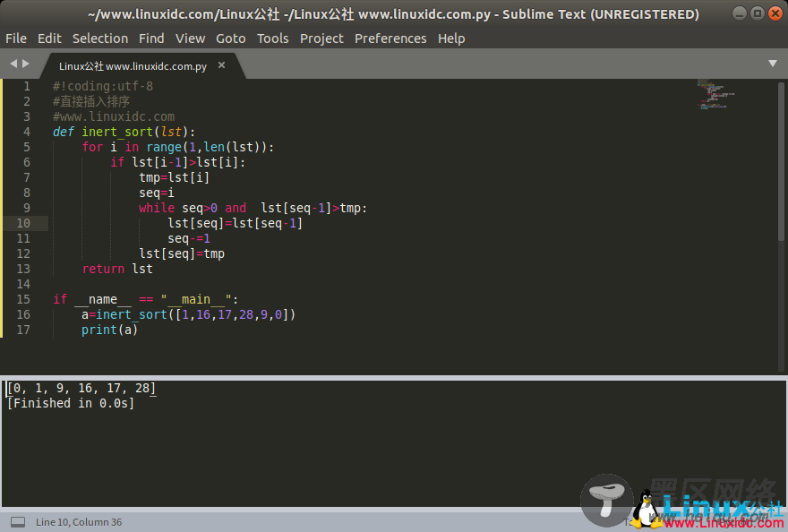788x532 pixels.
Task: Open the Project menu
Action: [x=321, y=39]
